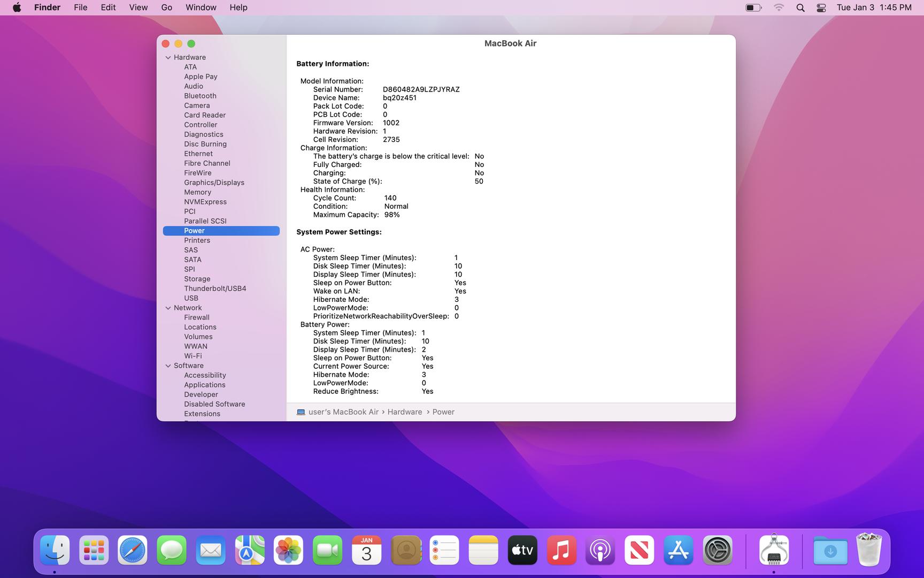This screenshot has height=578, width=924.
Task: Open Maps app in Dock
Action: coord(250,550)
